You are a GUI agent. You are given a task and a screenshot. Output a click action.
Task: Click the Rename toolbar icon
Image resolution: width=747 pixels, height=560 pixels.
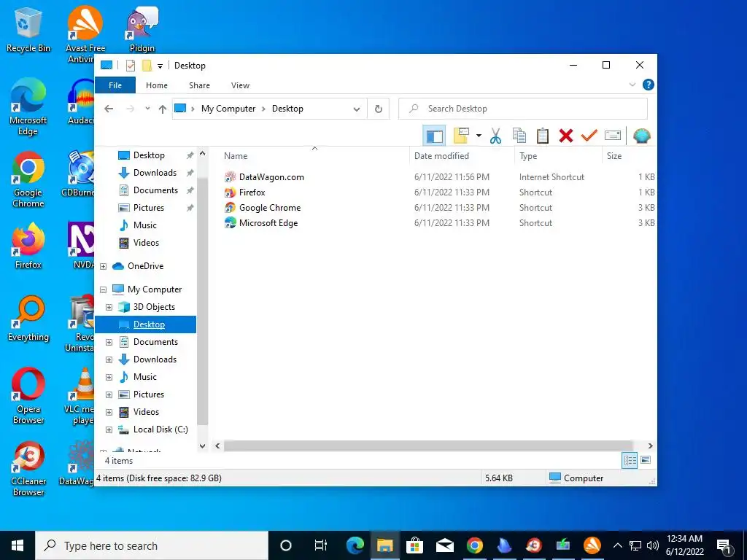pos(613,136)
